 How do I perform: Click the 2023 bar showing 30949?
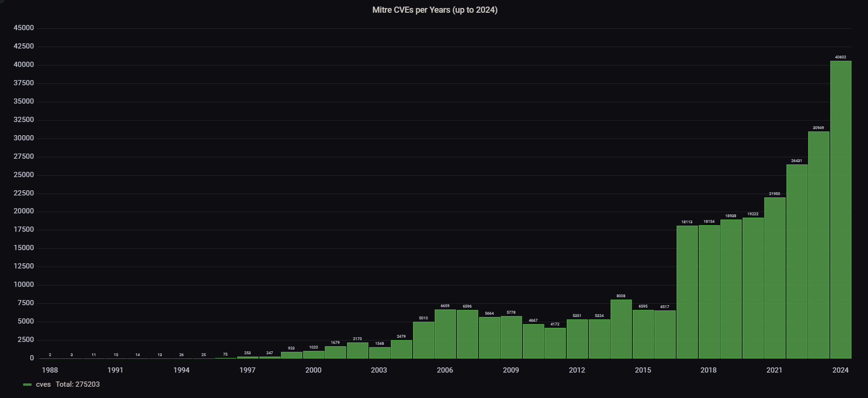pyautogui.click(x=818, y=245)
